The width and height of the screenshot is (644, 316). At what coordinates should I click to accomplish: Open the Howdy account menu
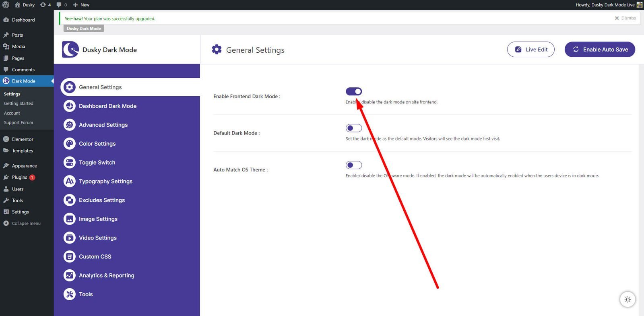(x=609, y=5)
